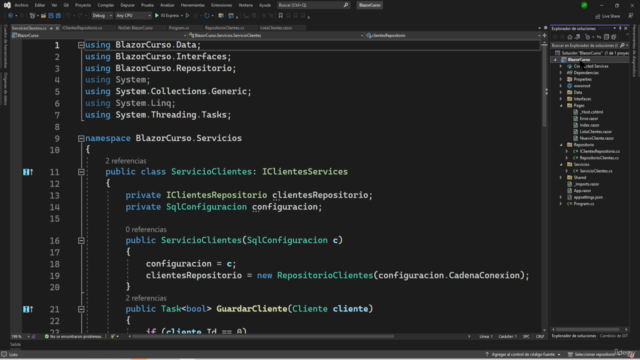
Task: Open BlazorCurso.Servicios.ServicioClientes type navigation dropdown
Action: 275,36
